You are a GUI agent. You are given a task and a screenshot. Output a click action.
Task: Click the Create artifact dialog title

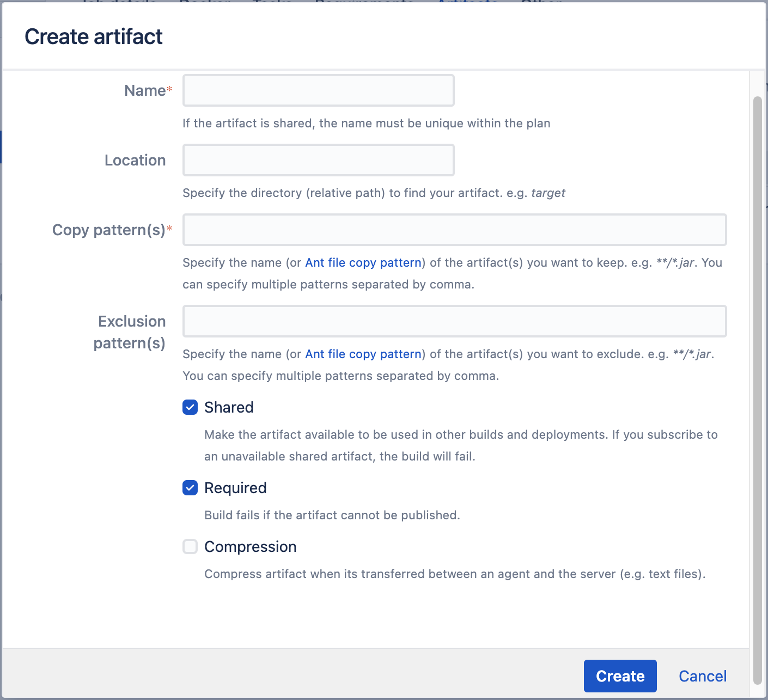coord(94,37)
